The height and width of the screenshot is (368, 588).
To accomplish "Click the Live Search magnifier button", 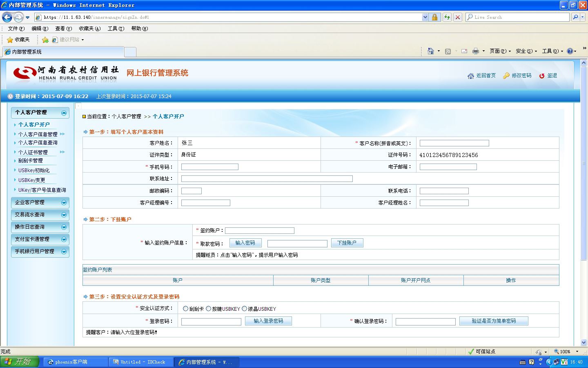I will 575,17.
